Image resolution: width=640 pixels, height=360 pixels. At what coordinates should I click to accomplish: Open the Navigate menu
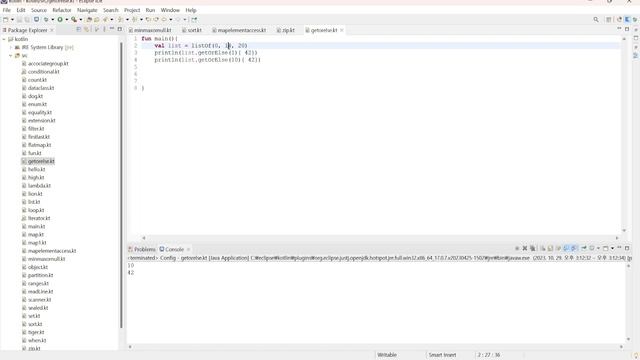87,10
